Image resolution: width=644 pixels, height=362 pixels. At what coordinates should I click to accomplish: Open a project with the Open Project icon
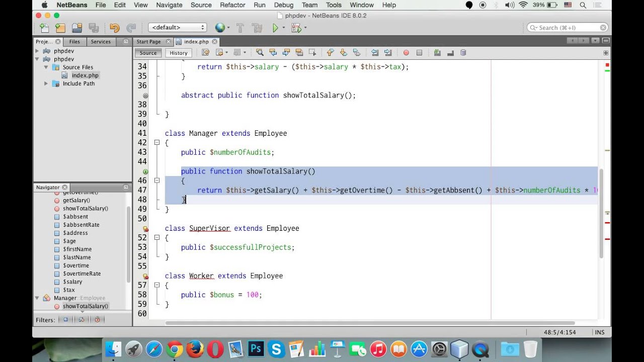coord(77,28)
